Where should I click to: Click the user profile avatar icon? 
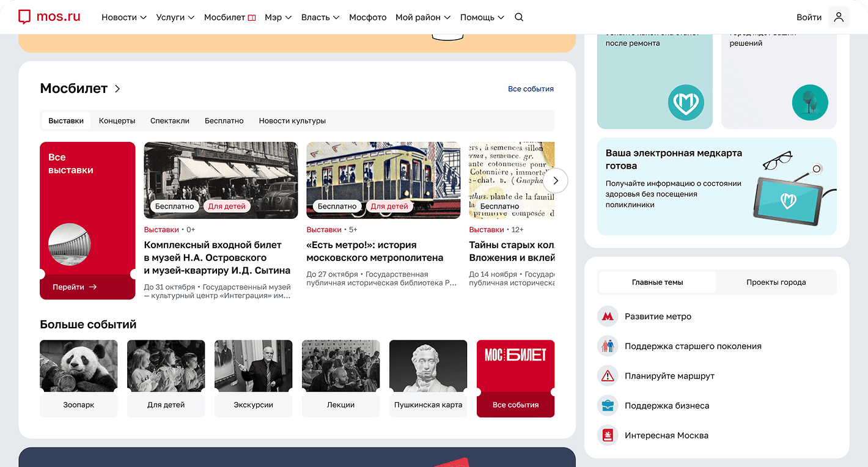point(839,17)
